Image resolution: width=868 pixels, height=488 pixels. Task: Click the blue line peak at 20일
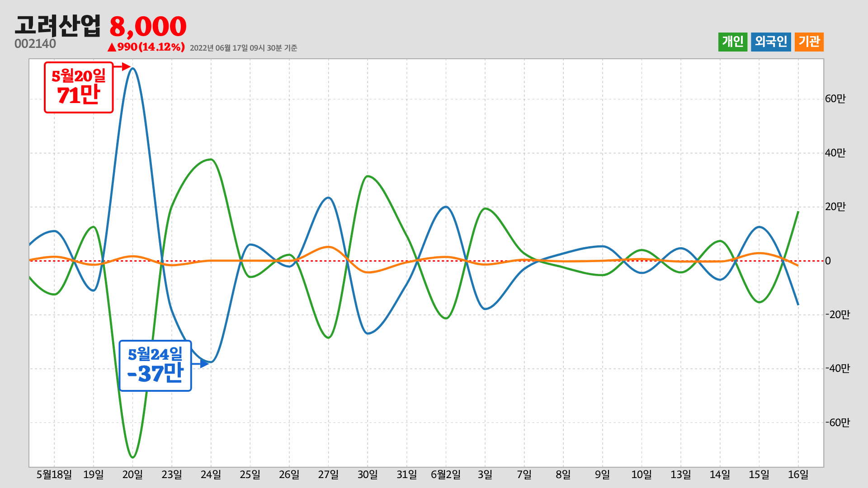coord(132,69)
